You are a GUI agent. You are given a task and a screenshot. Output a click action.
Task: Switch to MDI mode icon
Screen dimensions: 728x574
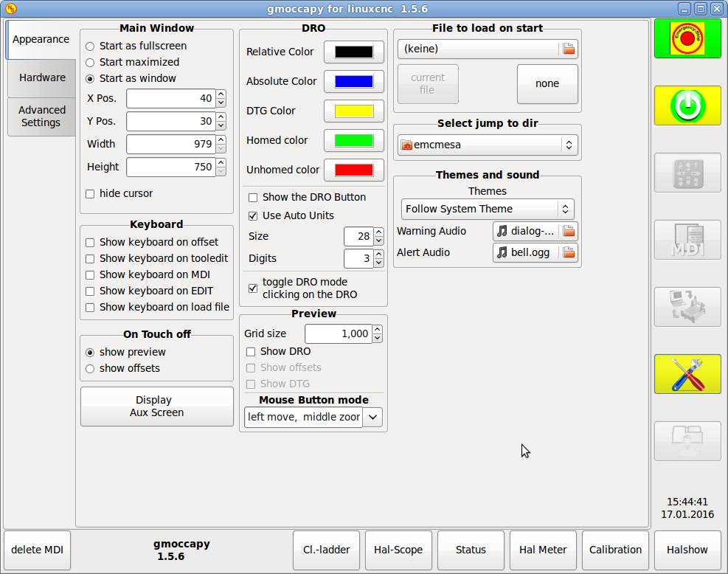[687, 240]
